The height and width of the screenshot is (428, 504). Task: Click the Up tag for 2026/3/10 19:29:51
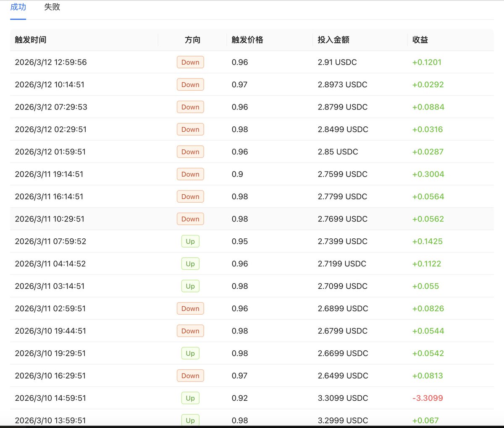coord(190,353)
